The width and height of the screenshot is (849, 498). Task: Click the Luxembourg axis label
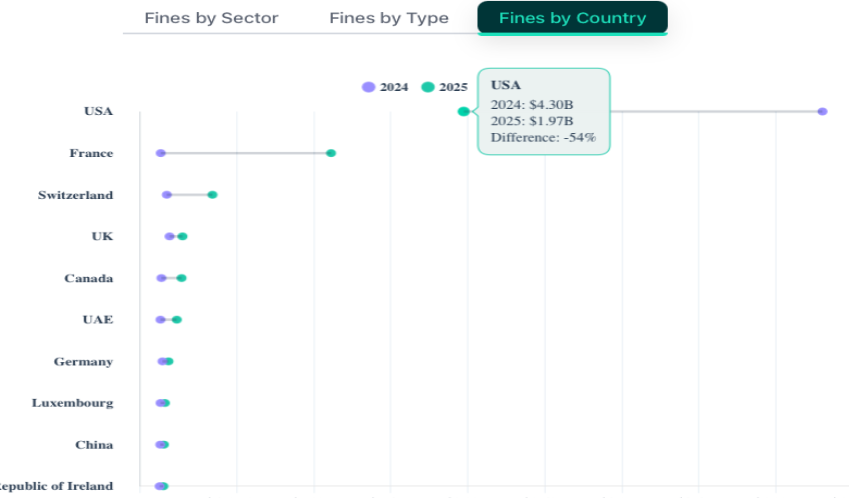(72, 403)
